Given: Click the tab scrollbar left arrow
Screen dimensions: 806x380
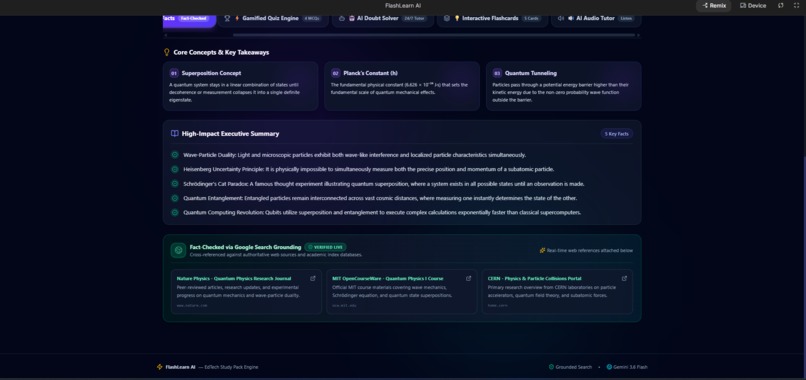Looking at the screenshot, I should click(x=166, y=35).
